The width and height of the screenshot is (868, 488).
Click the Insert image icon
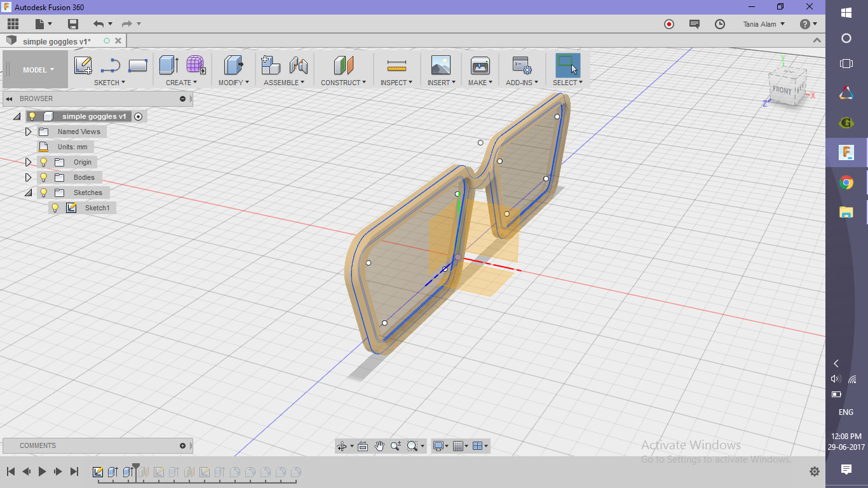coord(441,65)
